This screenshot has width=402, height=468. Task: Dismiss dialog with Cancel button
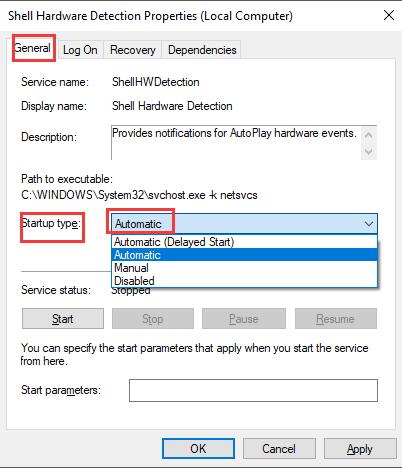click(279, 449)
